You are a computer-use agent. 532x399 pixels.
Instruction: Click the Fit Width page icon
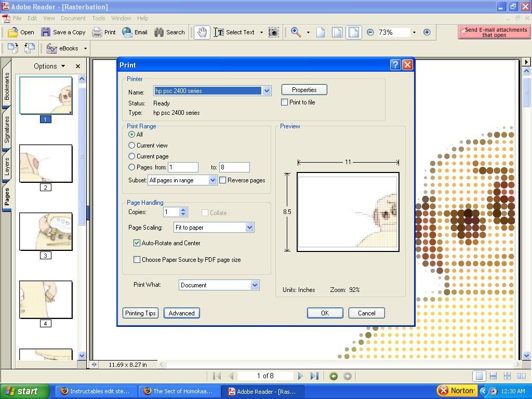coord(353,33)
